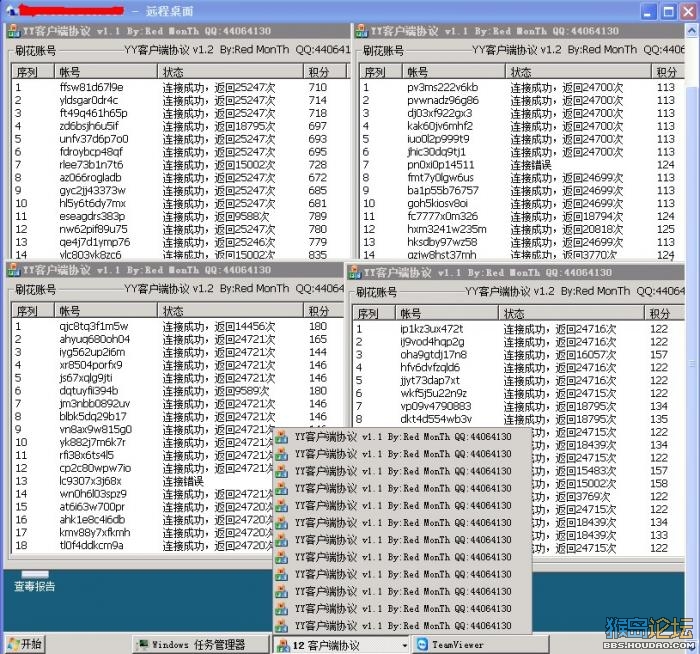Click status 返回20818次 in top-right window
700x654 pixels.
(592, 229)
